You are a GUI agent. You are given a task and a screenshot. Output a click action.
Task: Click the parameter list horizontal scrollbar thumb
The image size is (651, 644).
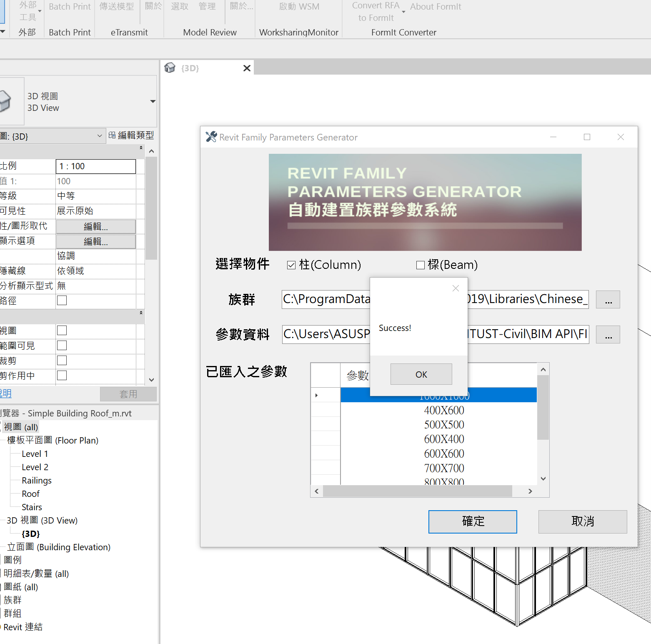[x=418, y=491]
